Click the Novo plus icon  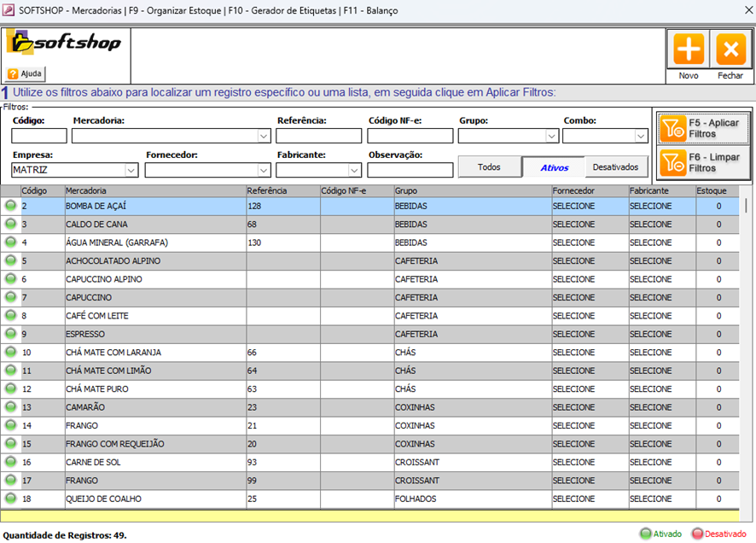pos(689,50)
